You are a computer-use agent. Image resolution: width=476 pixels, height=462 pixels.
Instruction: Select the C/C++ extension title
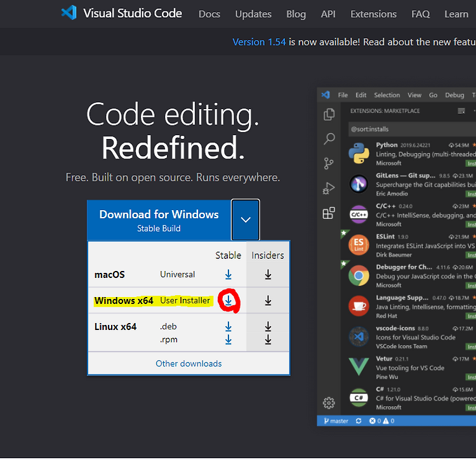pyautogui.click(x=385, y=206)
